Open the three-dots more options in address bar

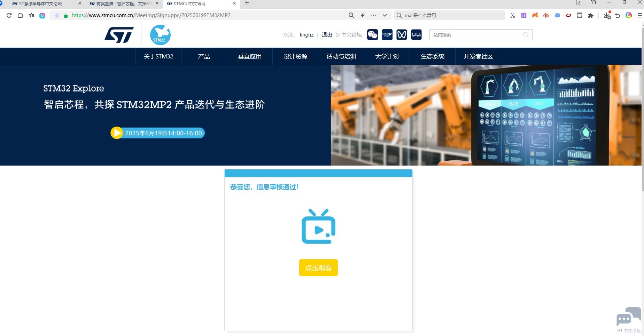(374, 15)
